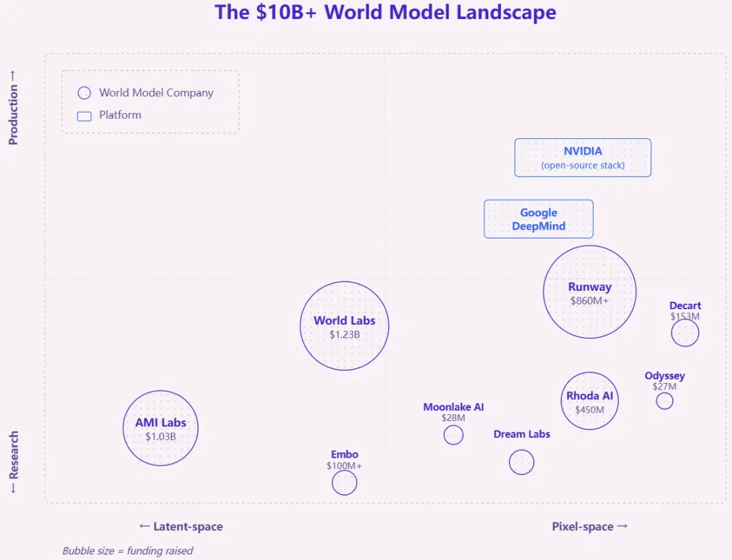Click the "Dream Labs" label text
This screenshot has height=560, width=732.
521,434
